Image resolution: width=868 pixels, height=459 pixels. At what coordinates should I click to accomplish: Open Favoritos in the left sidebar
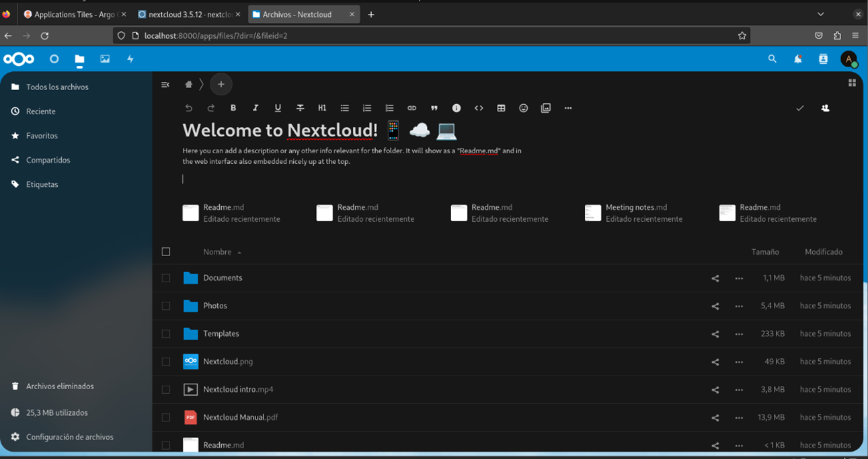point(42,136)
